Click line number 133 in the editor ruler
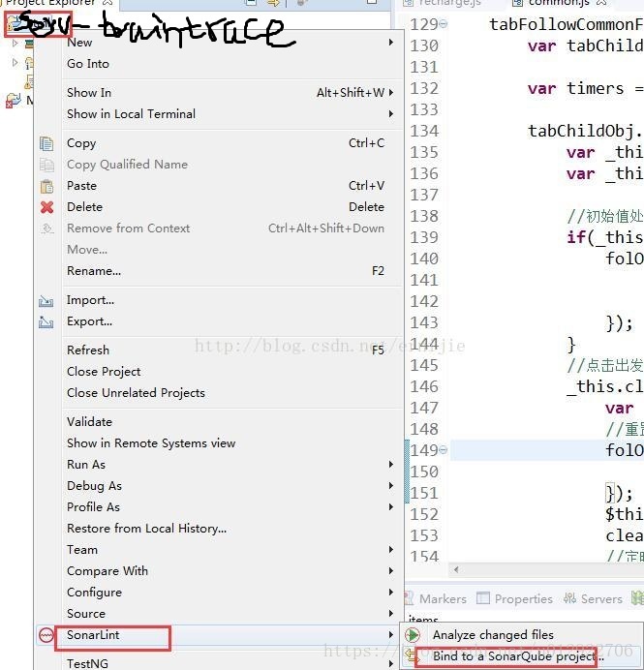644x670 pixels. point(424,109)
